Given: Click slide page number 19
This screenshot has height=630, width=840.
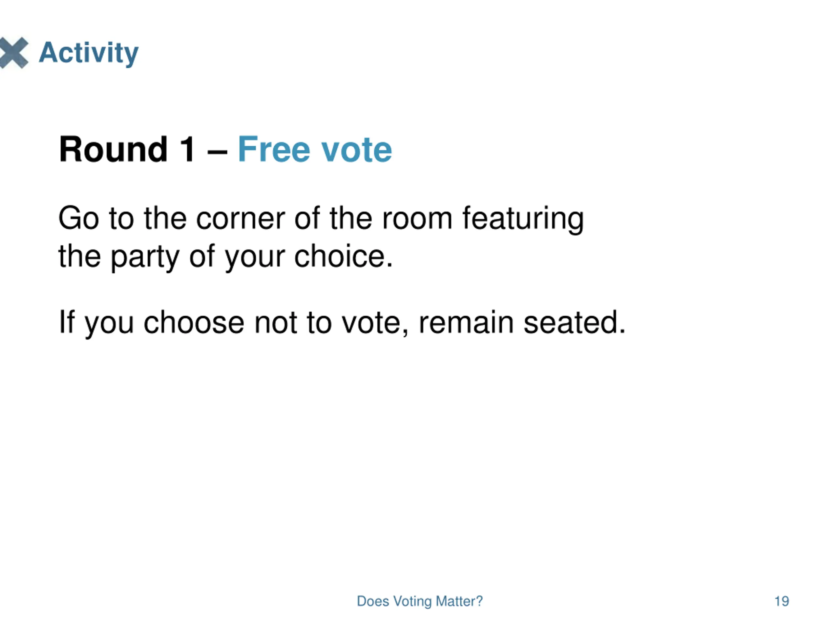Looking at the screenshot, I should (782, 601).
